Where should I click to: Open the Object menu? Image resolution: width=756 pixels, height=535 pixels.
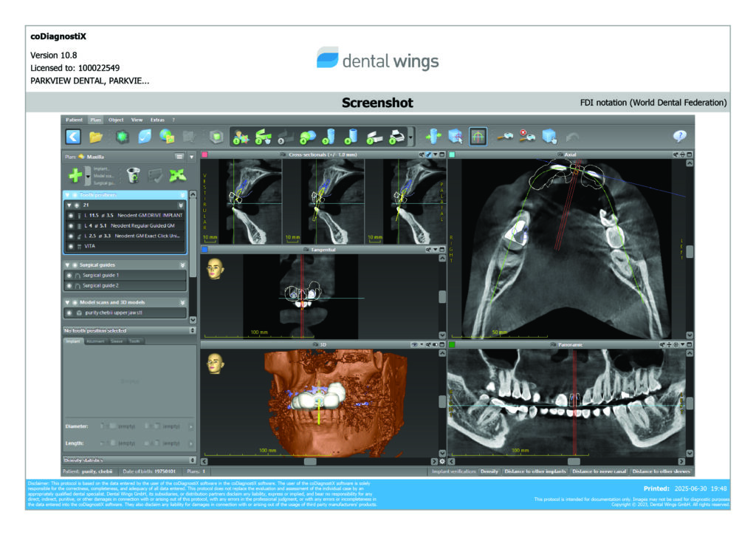pos(116,120)
